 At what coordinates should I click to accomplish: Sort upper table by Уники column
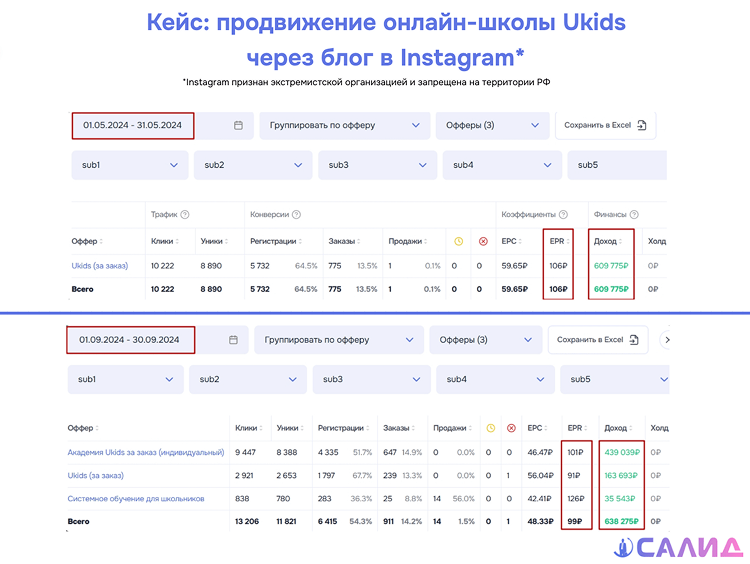point(214,241)
